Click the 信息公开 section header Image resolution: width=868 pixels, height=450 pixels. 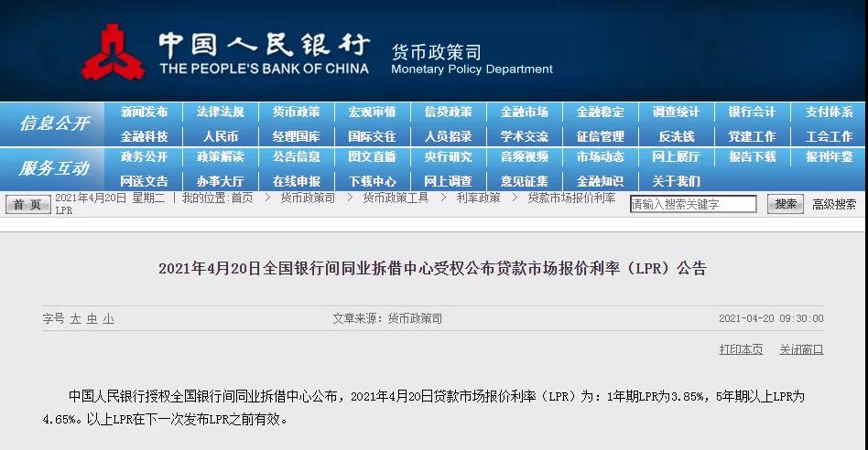click(54, 123)
